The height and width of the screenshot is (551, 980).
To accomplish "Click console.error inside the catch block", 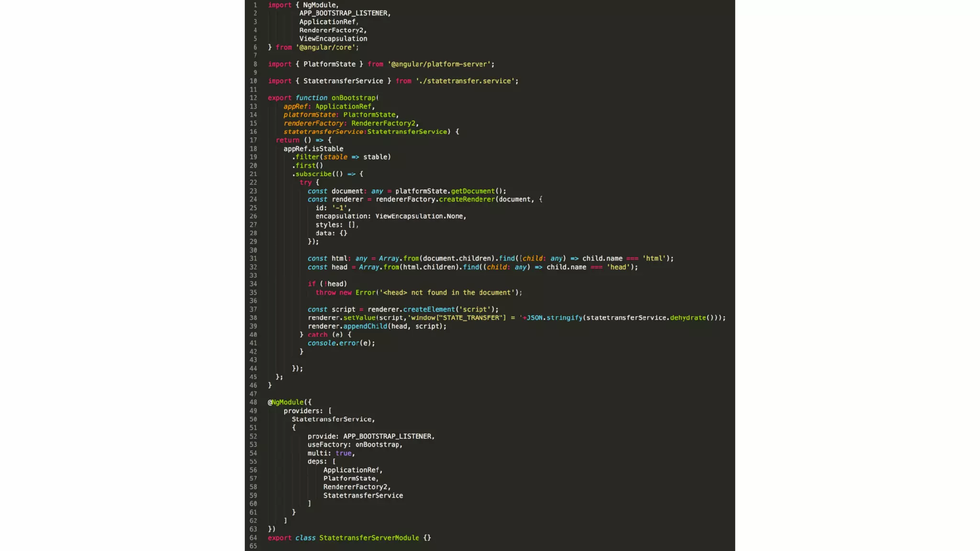I will [x=333, y=343].
